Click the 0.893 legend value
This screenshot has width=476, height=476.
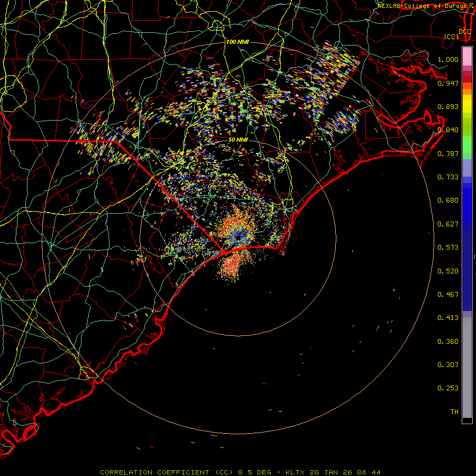tap(448, 106)
